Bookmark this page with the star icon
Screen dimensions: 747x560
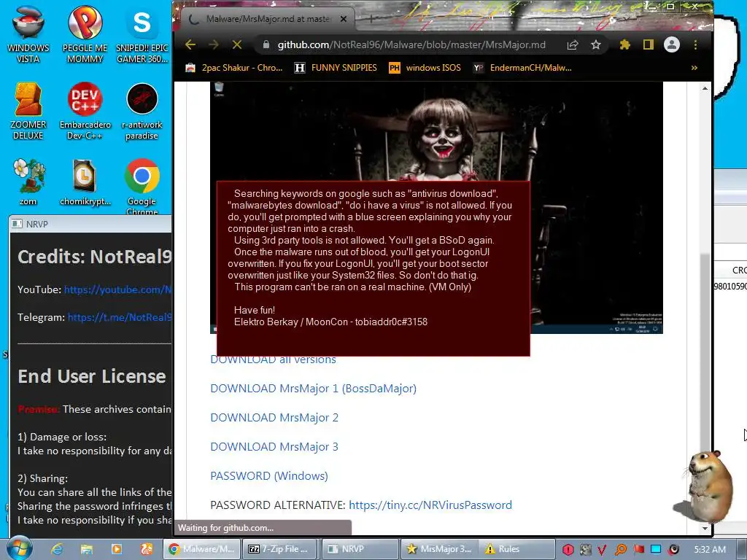595,44
